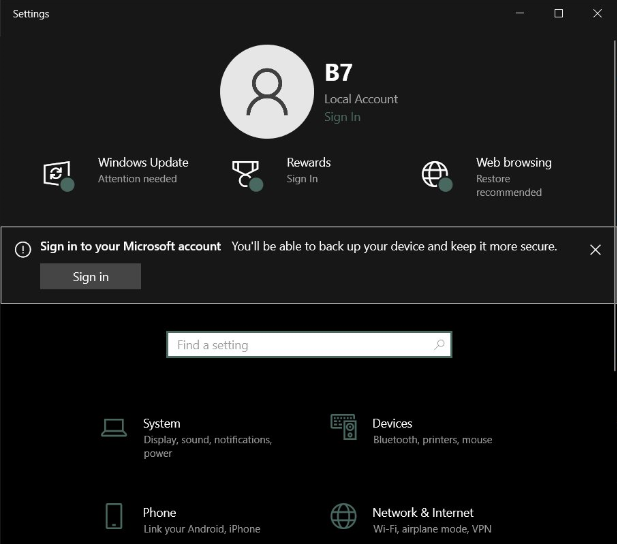Click 'Display, sound, notifications, power' text
This screenshot has height=544, width=617.
pyautogui.click(x=208, y=446)
